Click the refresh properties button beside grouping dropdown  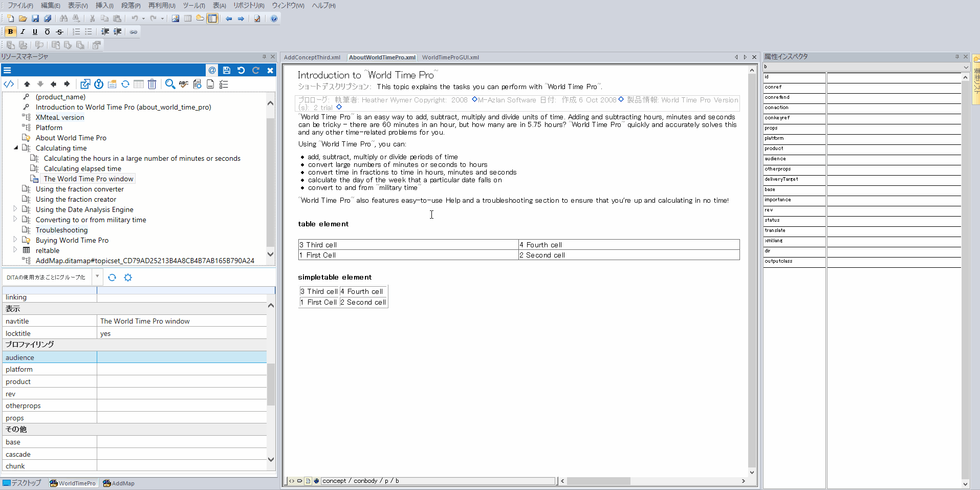pyautogui.click(x=112, y=277)
